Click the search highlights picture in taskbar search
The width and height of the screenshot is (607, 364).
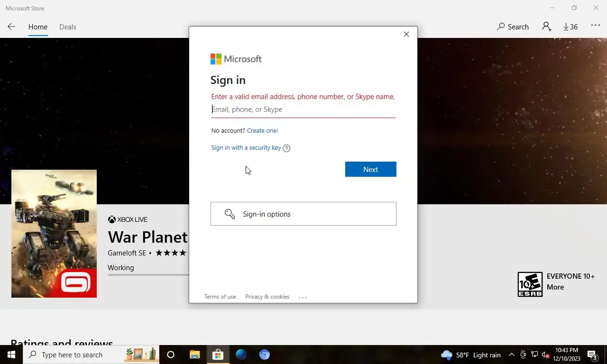(x=141, y=354)
